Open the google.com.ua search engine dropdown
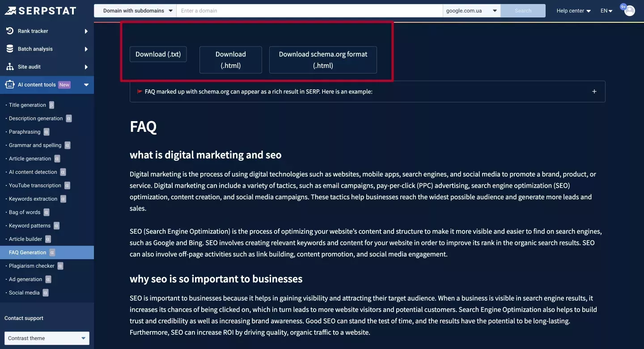The width and height of the screenshot is (644, 349). [472, 11]
